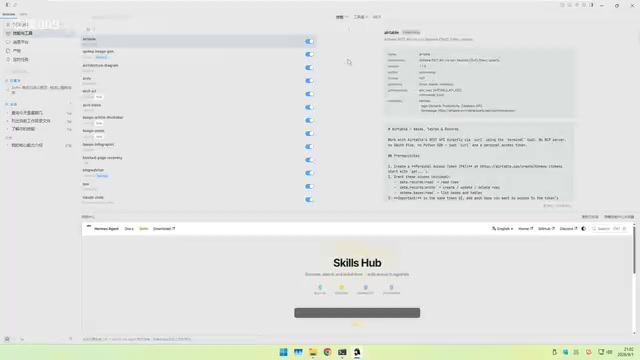Open 产物 in the sidebar
Screen dimensions: 640x360
(x=39, y=51)
